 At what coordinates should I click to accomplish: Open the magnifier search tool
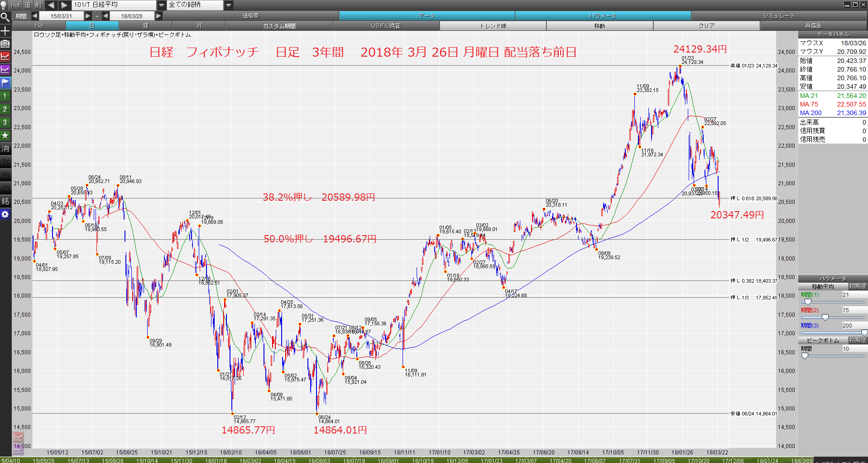pos(5,18)
